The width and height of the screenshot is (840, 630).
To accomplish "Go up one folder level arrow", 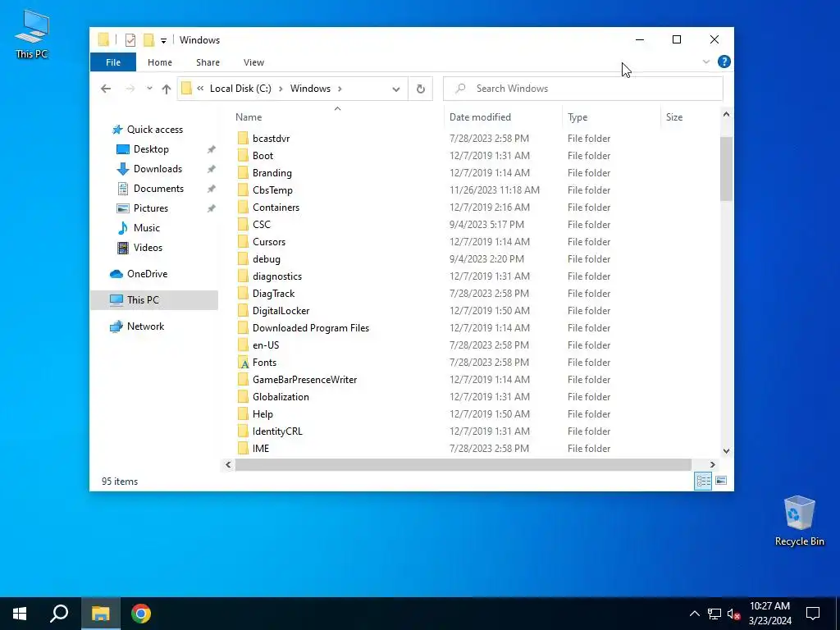I will [166, 89].
